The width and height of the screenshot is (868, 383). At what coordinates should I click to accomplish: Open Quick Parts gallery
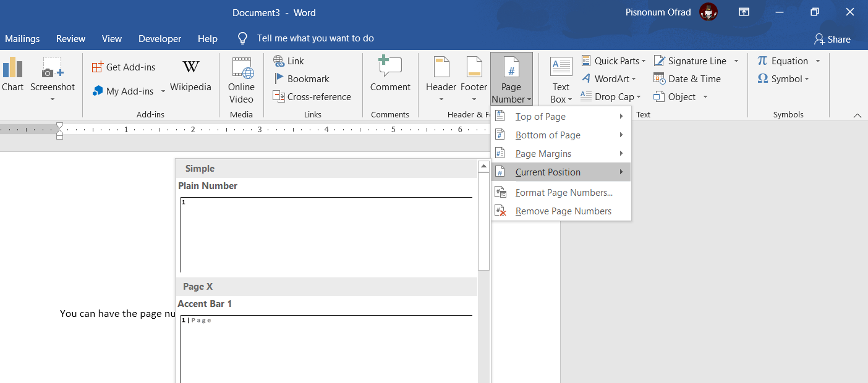tap(613, 61)
